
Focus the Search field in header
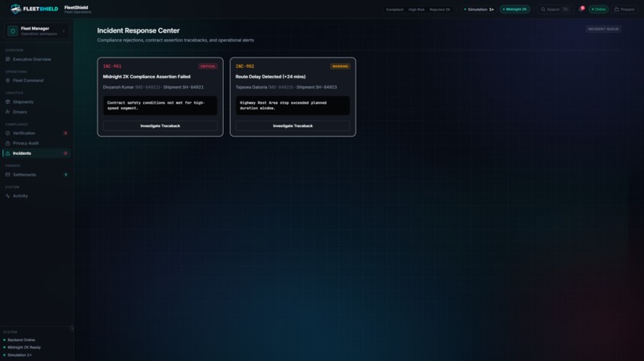(x=555, y=9)
